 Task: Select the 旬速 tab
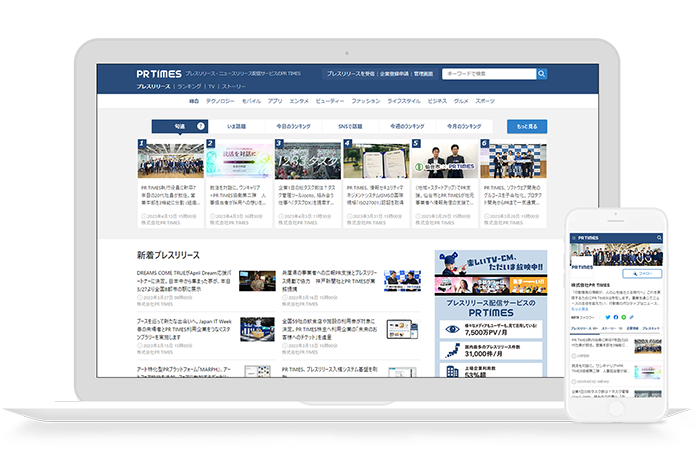[x=180, y=126]
